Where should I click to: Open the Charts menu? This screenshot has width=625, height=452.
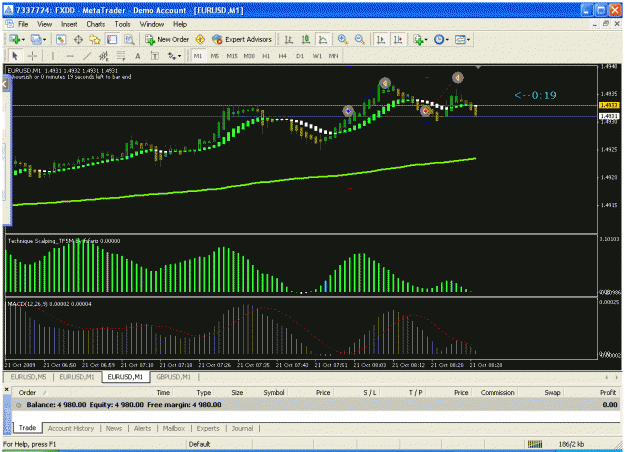click(96, 24)
